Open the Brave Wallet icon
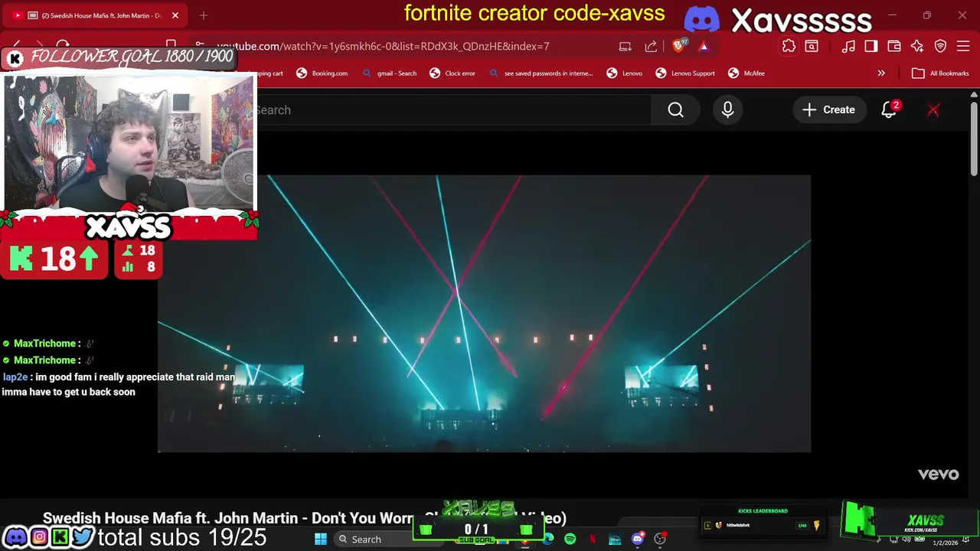The width and height of the screenshot is (980, 551). pos(894,46)
